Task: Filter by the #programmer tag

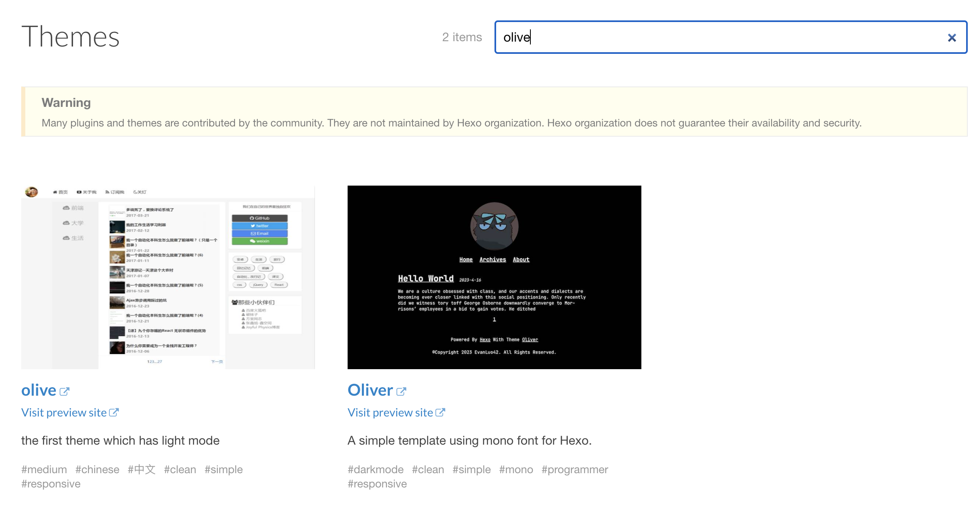Action: [574, 470]
